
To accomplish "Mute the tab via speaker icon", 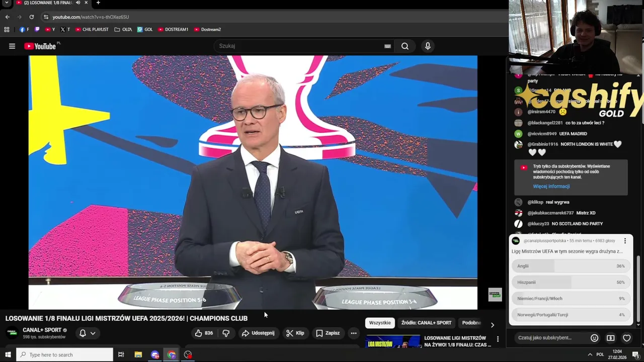I will [x=78, y=3].
